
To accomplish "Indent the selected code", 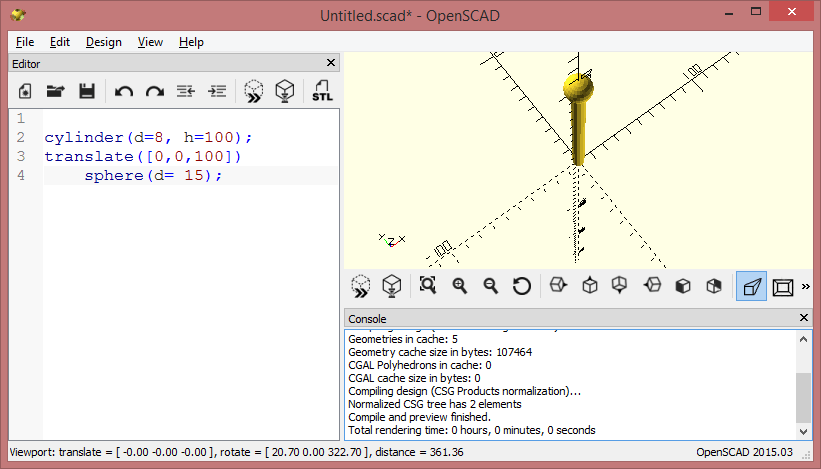I will click(217, 91).
